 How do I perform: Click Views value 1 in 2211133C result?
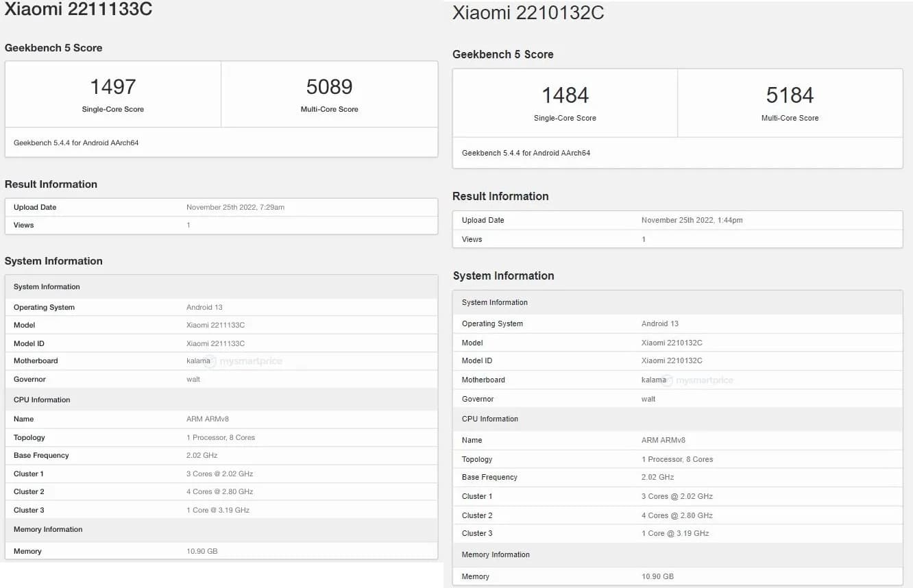point(188,225)
